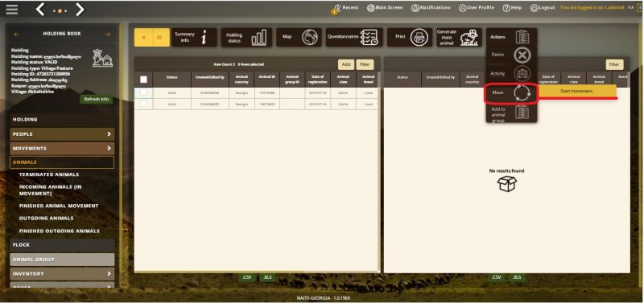
Task: Export left table as .CSV
Action: pos(247,277)
